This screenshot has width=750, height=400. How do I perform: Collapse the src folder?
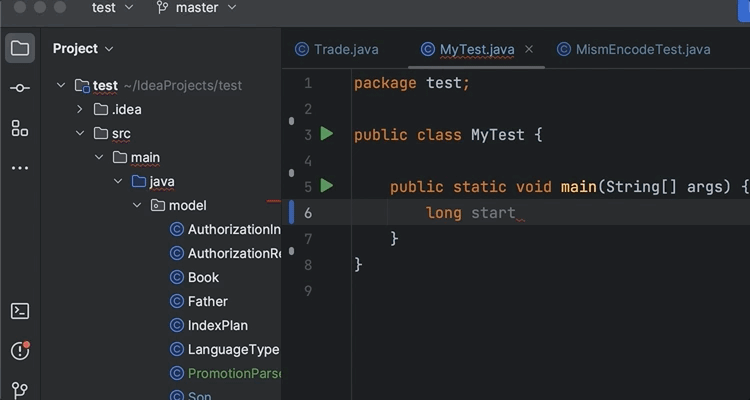(x=80, y=133)
